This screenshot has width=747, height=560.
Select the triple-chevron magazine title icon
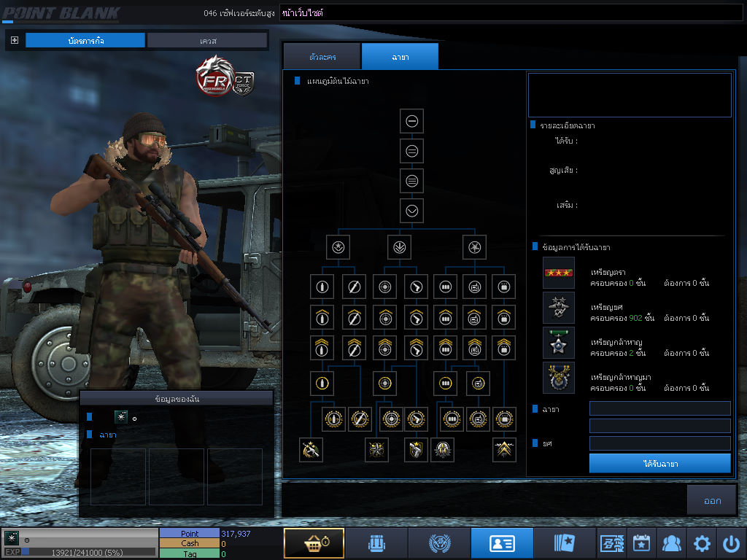pyautogui.click(x=446, y=348)
